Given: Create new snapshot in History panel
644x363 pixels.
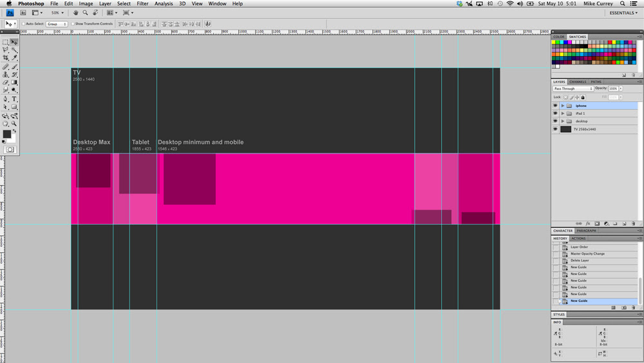Looking at the screenshot, I should pyautogui.click(x=624, y=308).
